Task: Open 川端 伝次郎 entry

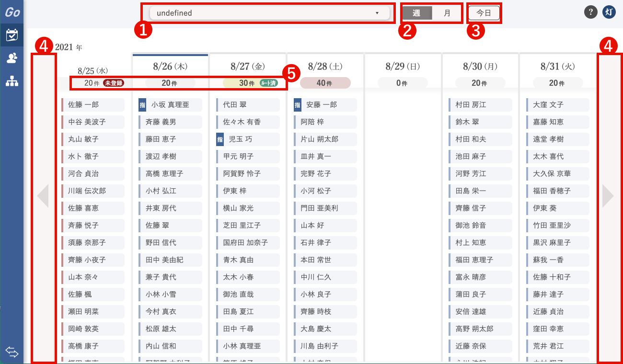Action: [x=93, y=191]
